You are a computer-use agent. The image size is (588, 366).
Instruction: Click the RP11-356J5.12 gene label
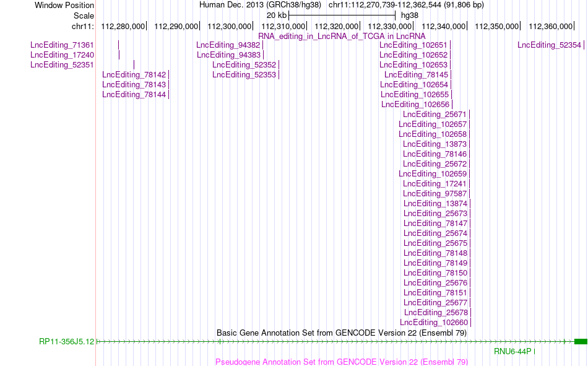click(x=67, y=342)
